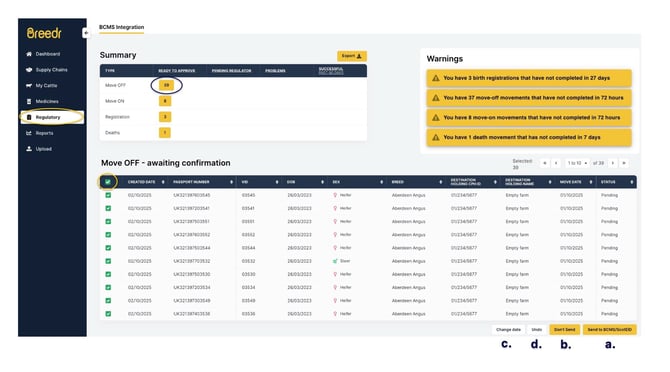Go to the previous page of results
670x372 pixels.
[x=556, y=163]
